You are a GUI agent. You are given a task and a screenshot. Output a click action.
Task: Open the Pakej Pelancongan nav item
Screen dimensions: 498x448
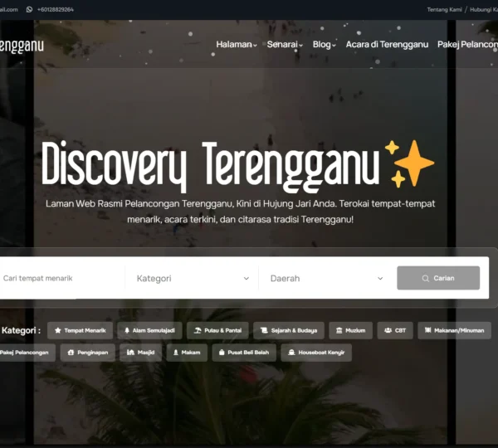pos(467,45)
